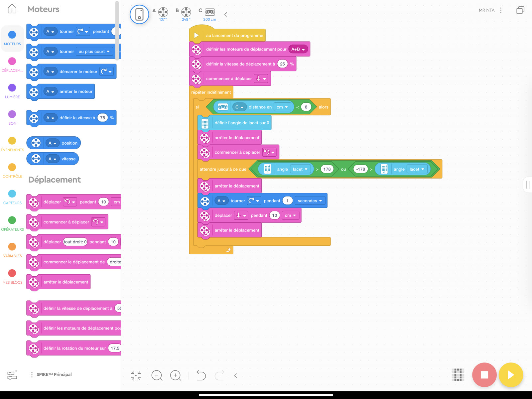Open the MR NTA project options menu

click(x=501, y=10)
